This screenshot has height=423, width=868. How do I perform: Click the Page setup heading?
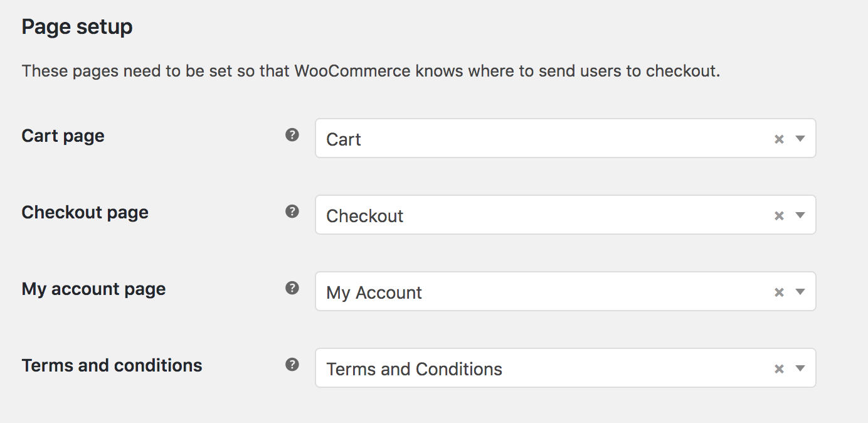[77, 26]
